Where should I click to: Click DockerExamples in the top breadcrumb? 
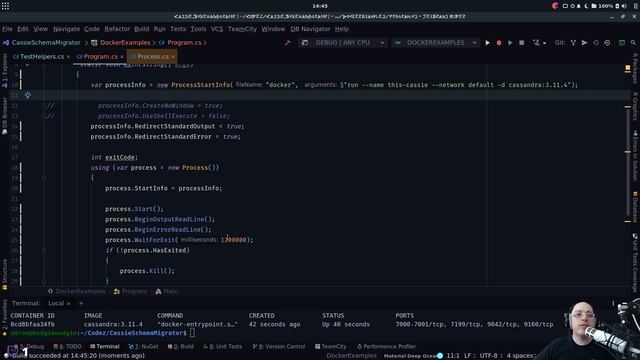coord(125,42)
